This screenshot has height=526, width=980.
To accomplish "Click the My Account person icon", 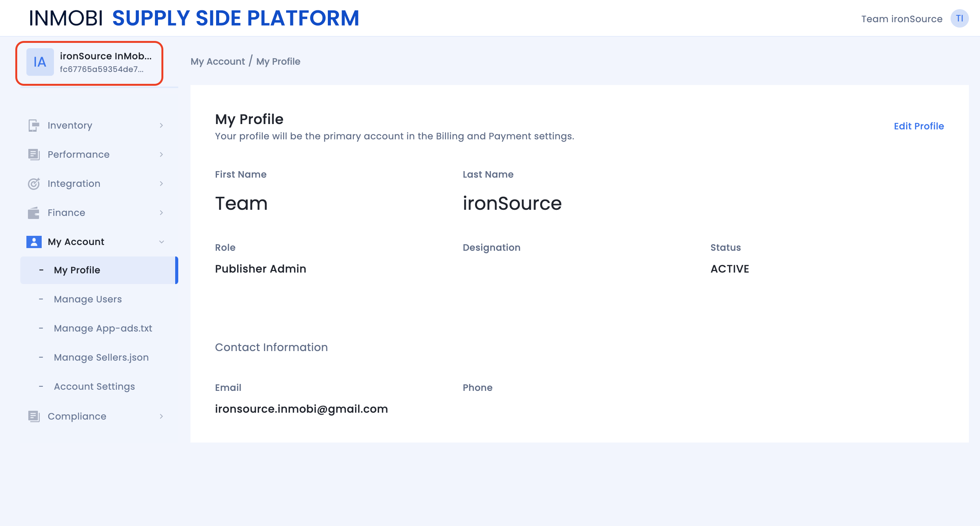I will tap(34, 242).
